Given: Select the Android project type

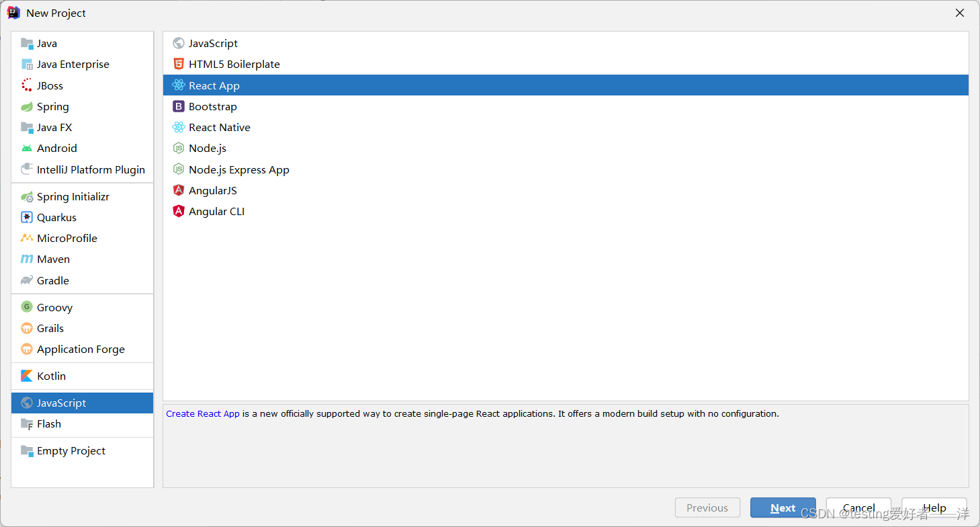Looking at the screenshot, I should point(83,149).
